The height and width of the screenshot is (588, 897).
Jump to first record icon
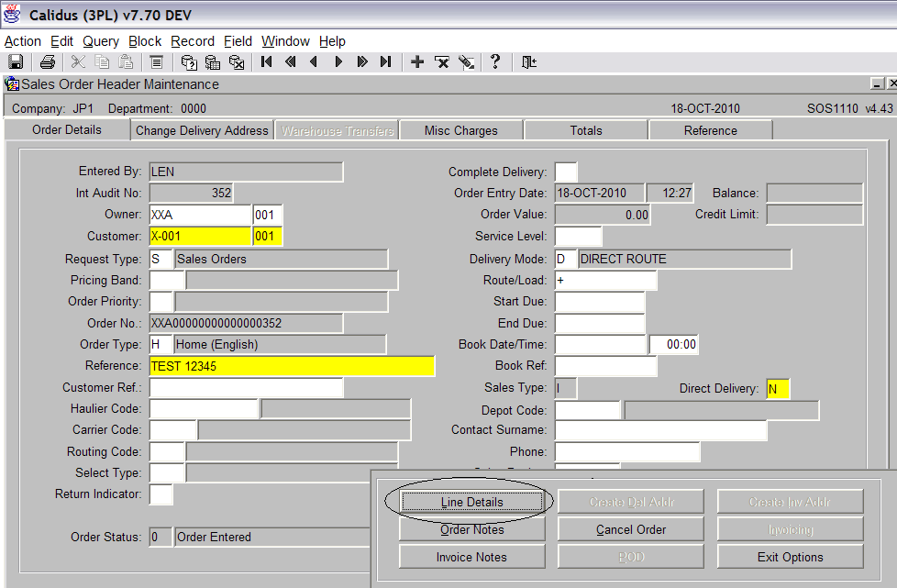pos(267,61)
